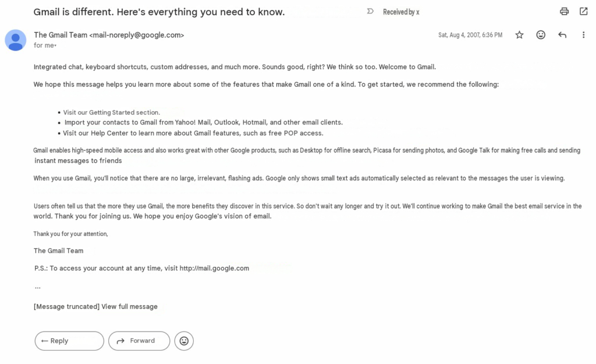Click the emoji reaction button beside Forward
596x364 pixels.
click(184, 341)
